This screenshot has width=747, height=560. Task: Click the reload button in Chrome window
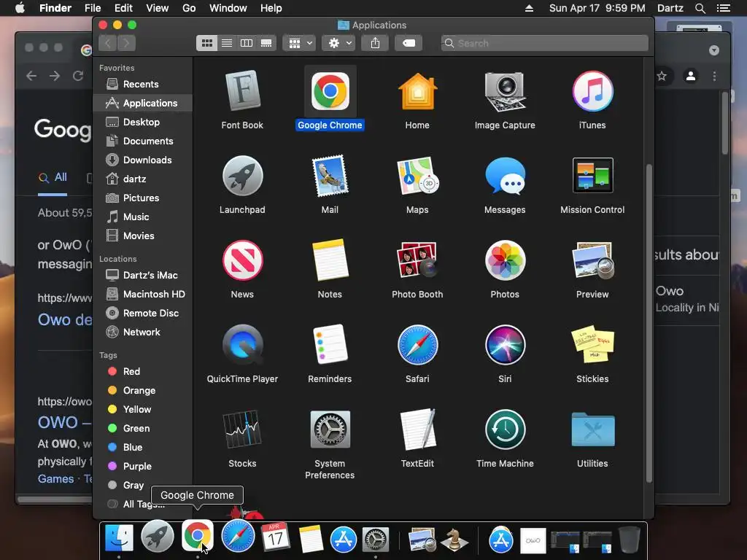tap(77, 76)
